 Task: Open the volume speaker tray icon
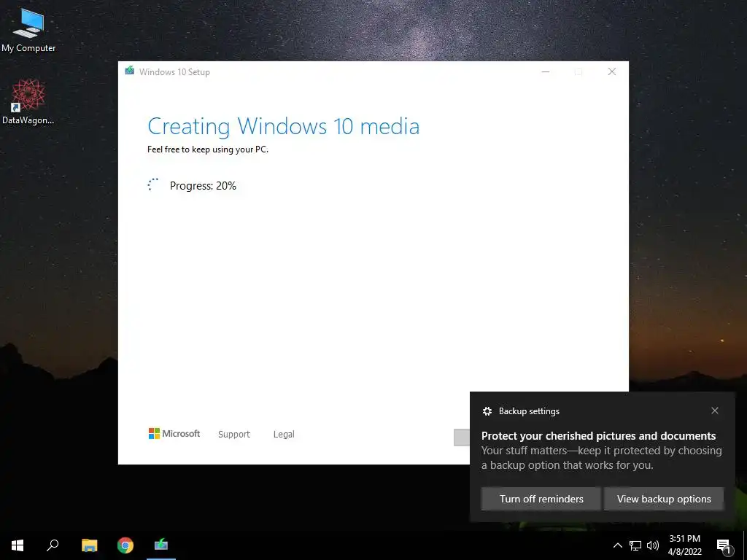click(x=653, y=545)
